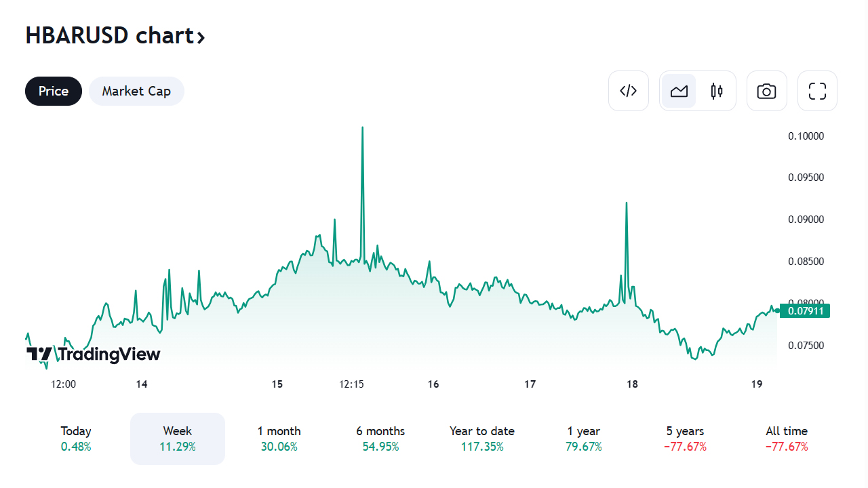Image resolution: width=868 pixels, height=488 pixels.
Task: Select the Week time range
Action: [178, 439]
